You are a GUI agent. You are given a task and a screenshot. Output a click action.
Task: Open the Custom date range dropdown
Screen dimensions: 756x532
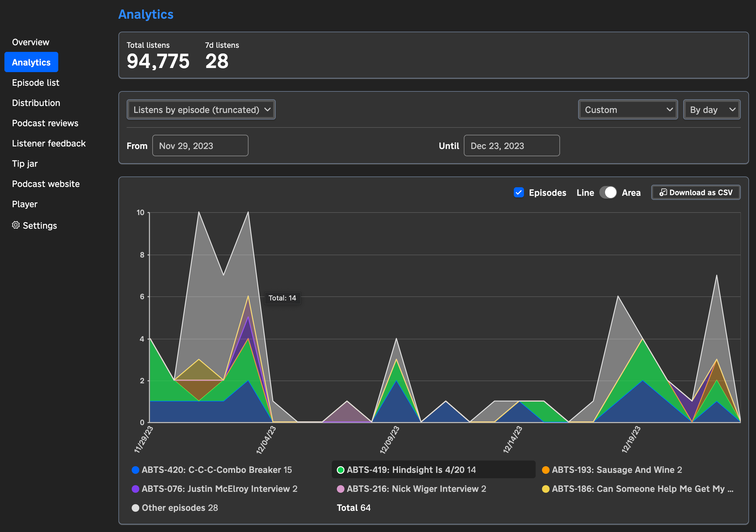627,109
